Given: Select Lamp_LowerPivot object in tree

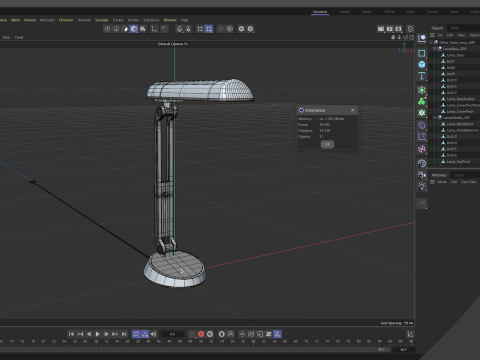Looking at the screenshot, I should coord(460,111).
